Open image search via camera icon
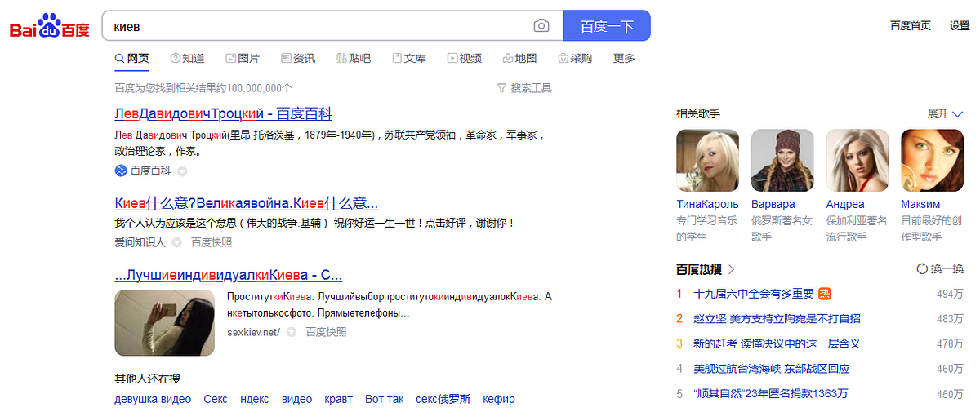 click(541, 26)
